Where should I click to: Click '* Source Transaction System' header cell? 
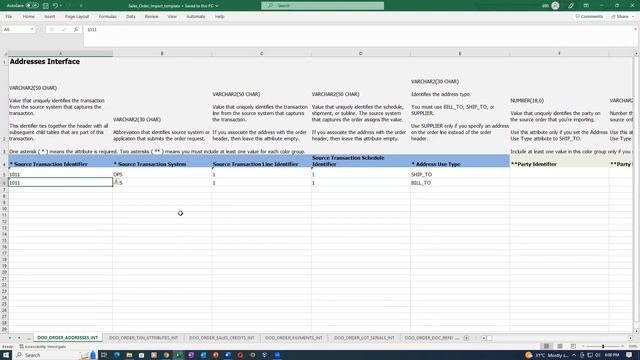(x=162, y=161)
